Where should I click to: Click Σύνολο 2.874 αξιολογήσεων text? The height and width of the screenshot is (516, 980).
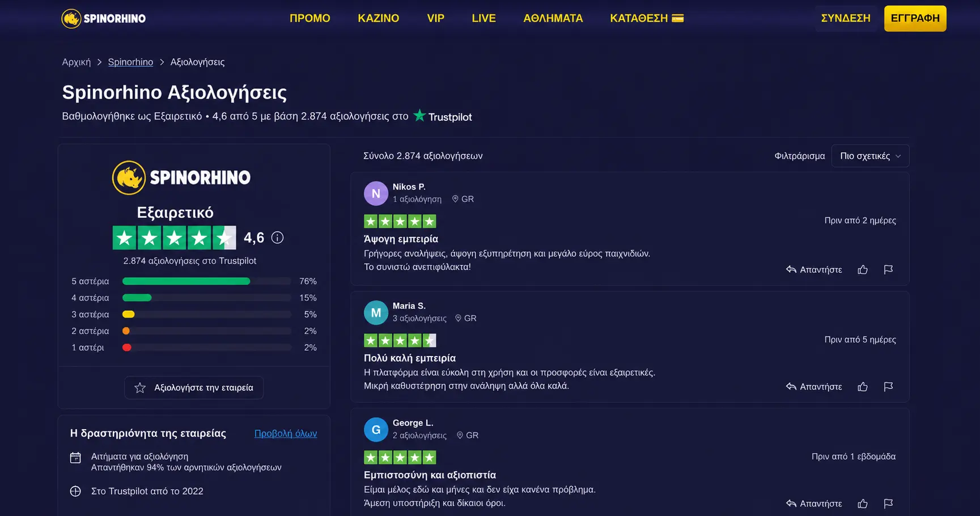pyautogui.click(x=423, y=156)
